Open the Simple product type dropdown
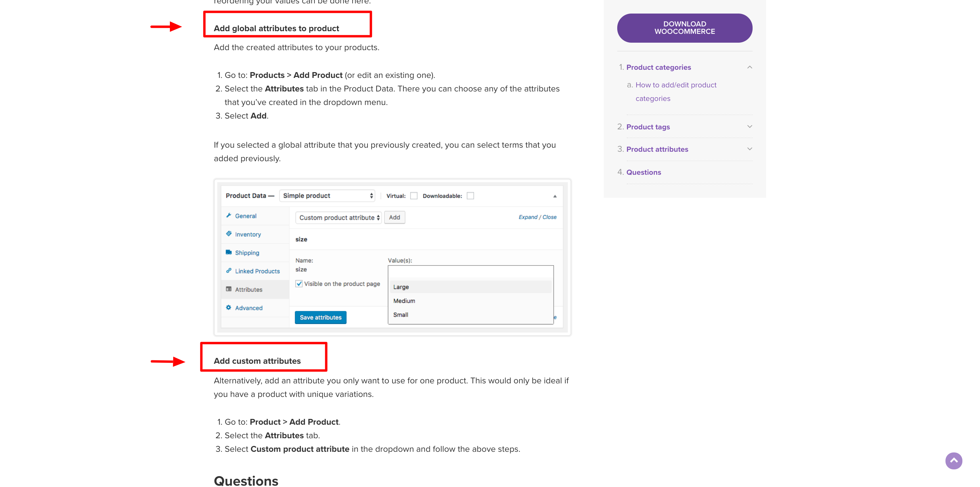This screenshot has height=487, width=980. point(327,196)
